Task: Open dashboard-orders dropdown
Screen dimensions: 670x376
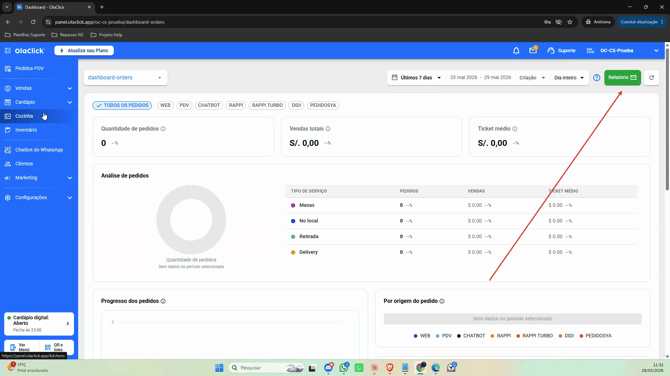Action: [125, 78]
